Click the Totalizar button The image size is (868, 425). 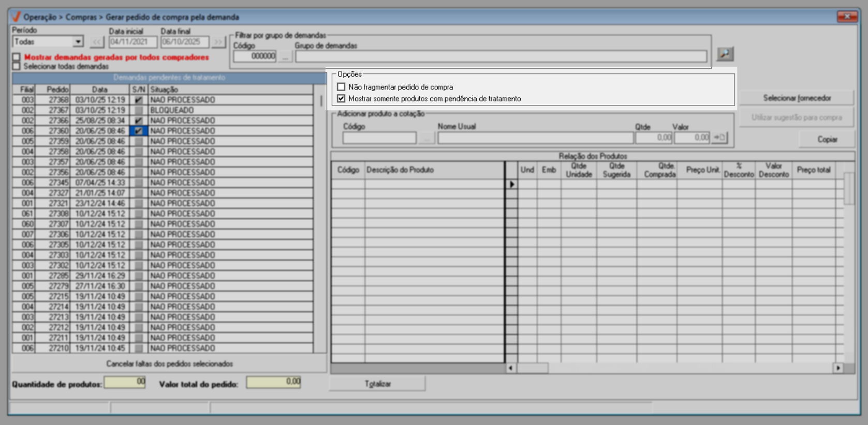[377, 384]
